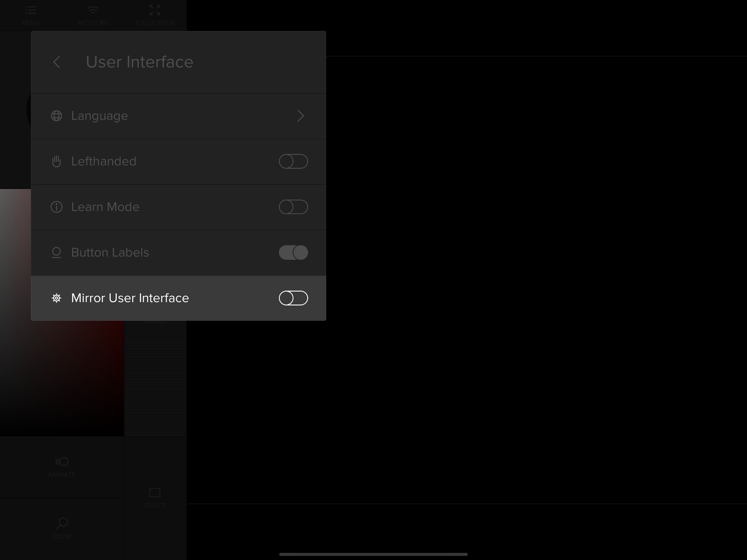Image resolution: width=747 pixels, height=560 pixels.
Task: Click the Mirror User Interface gear icon
Action: tap(56, 298)
